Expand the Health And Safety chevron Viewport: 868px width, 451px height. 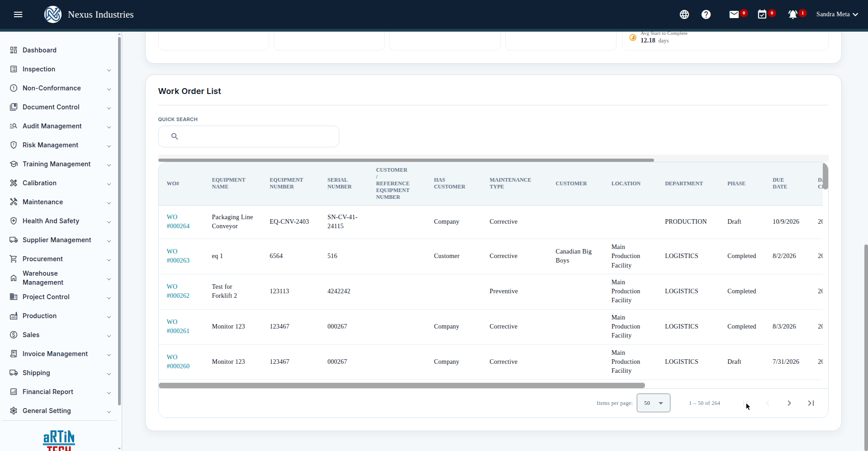click(x=109, y=222)
